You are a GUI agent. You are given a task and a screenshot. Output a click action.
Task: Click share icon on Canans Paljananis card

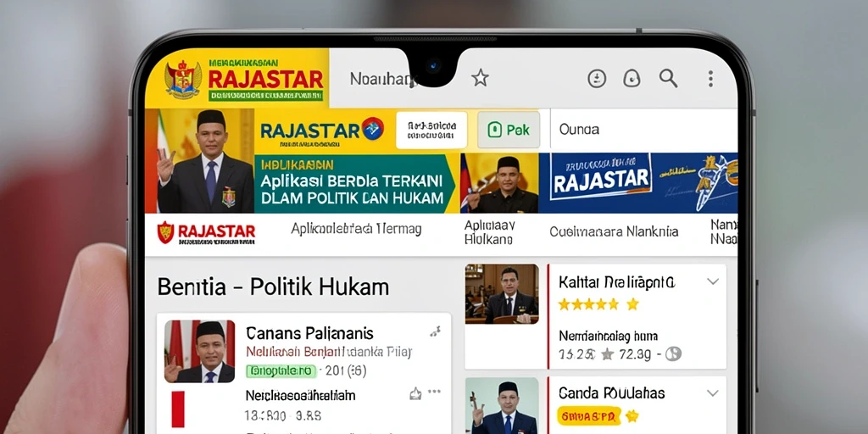[x=435, y=331]
